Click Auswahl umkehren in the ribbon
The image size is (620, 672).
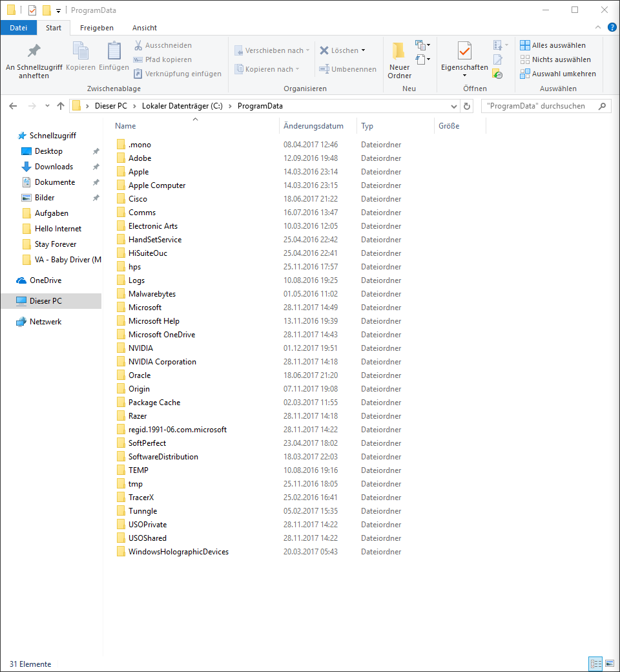coord(558,74)
